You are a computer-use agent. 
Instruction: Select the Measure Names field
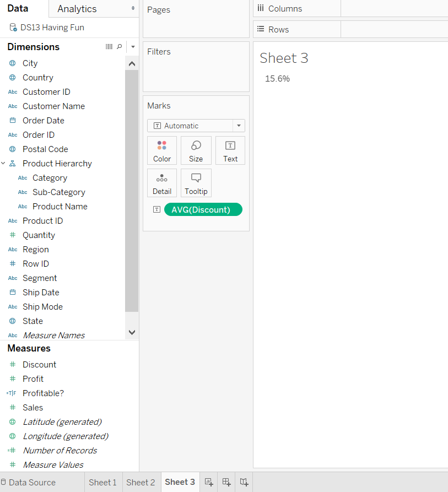click(x=54, y=336)
